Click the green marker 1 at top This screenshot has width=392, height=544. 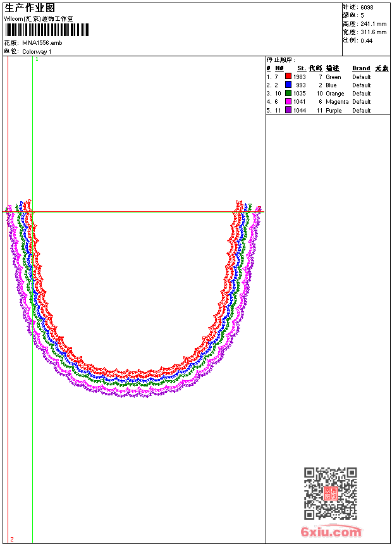tap(37, 59)
